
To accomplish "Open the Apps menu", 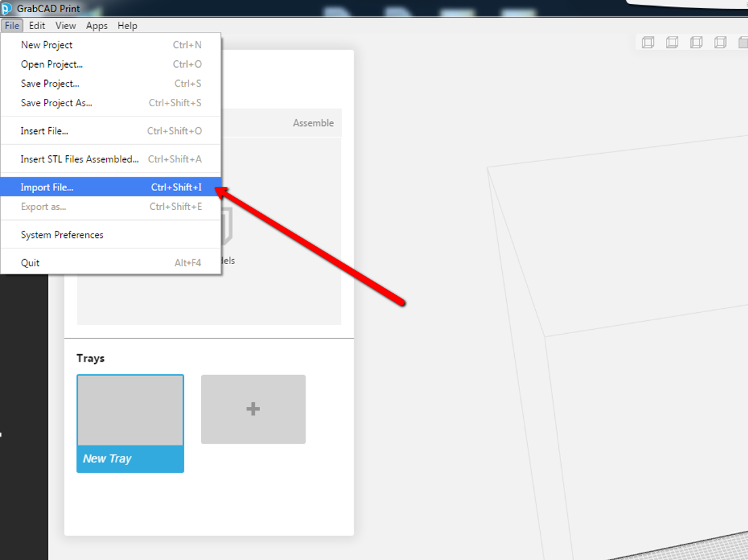I will pos(97,26).
